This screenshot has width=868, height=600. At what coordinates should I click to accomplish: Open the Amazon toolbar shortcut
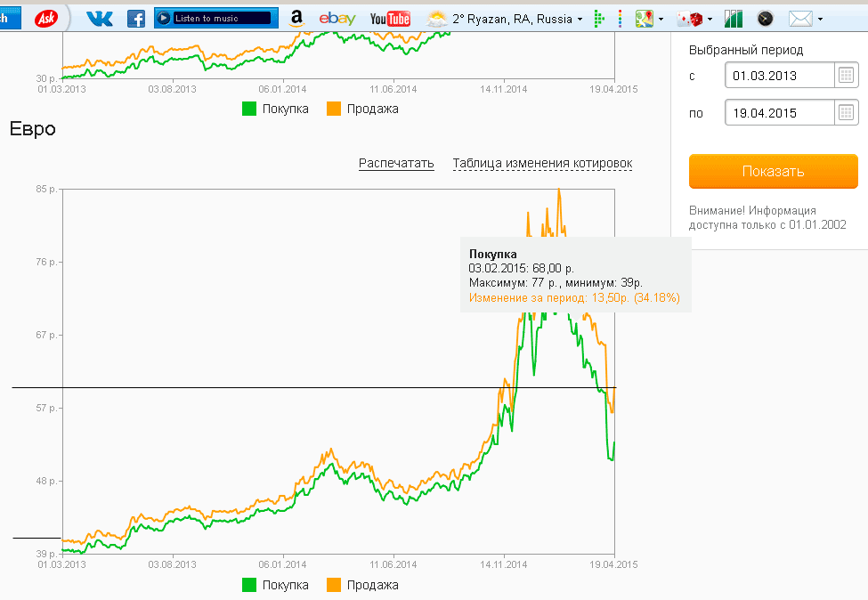pyautogui.click(x=296, y=18)
